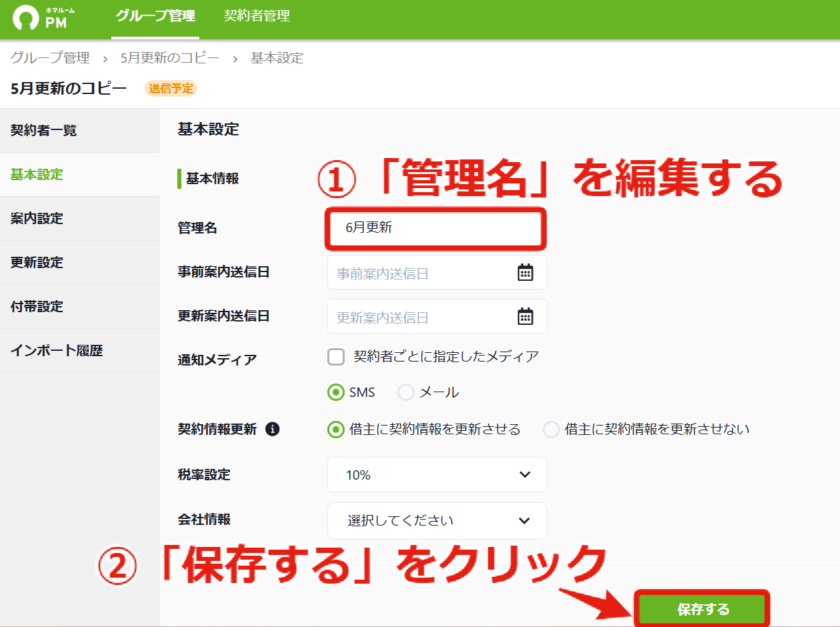This screenshot has width=840, height=627.
Task: Open 基本設定 in sidebar
Action: 80,175
